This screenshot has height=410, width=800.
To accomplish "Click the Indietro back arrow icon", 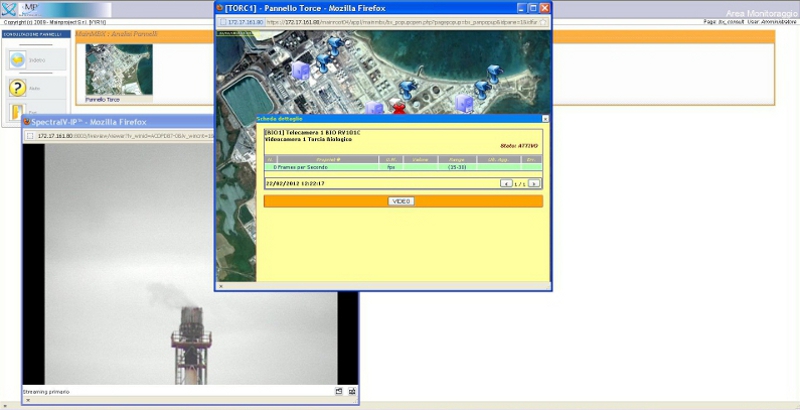I will click(18, 60).
